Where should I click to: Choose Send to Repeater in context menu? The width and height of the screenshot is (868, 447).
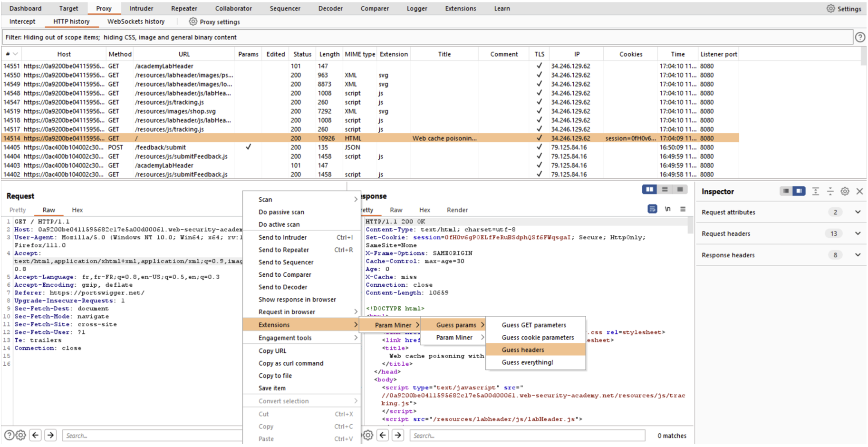[284, 250]
